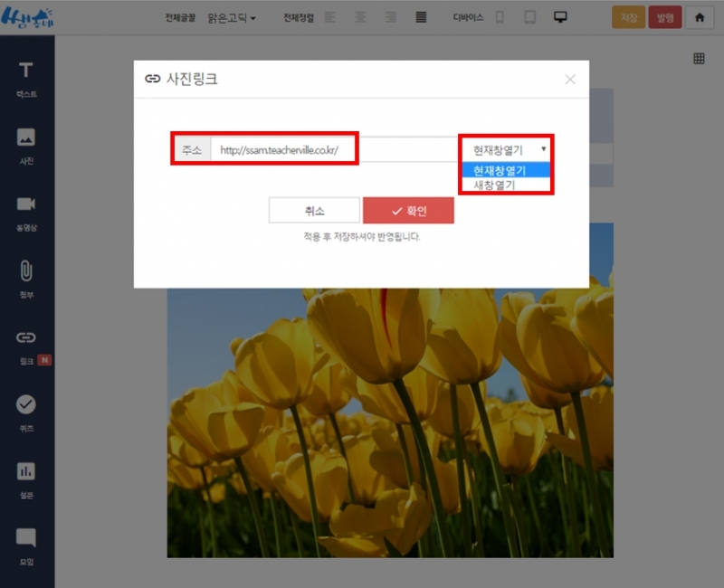Choose 새창열기 from the dropdown list
Viewport: 724px width, 588px height.
click(494, 185)
